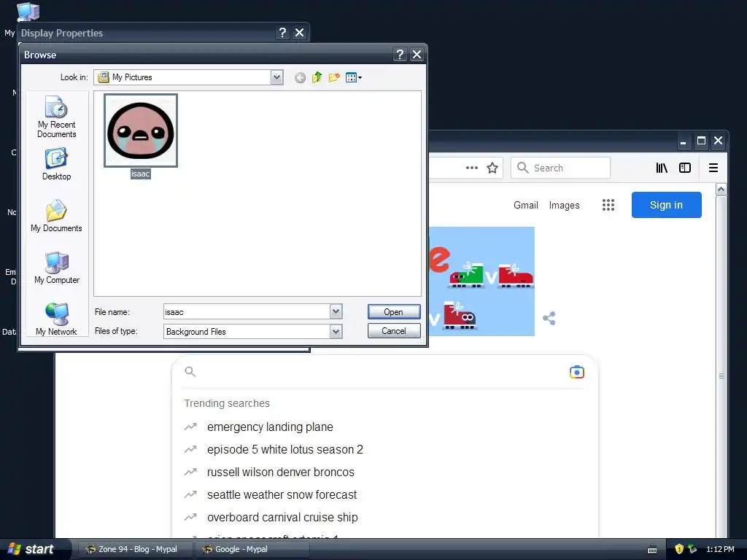Select trending search emergency landing plane

click(270, 427)
